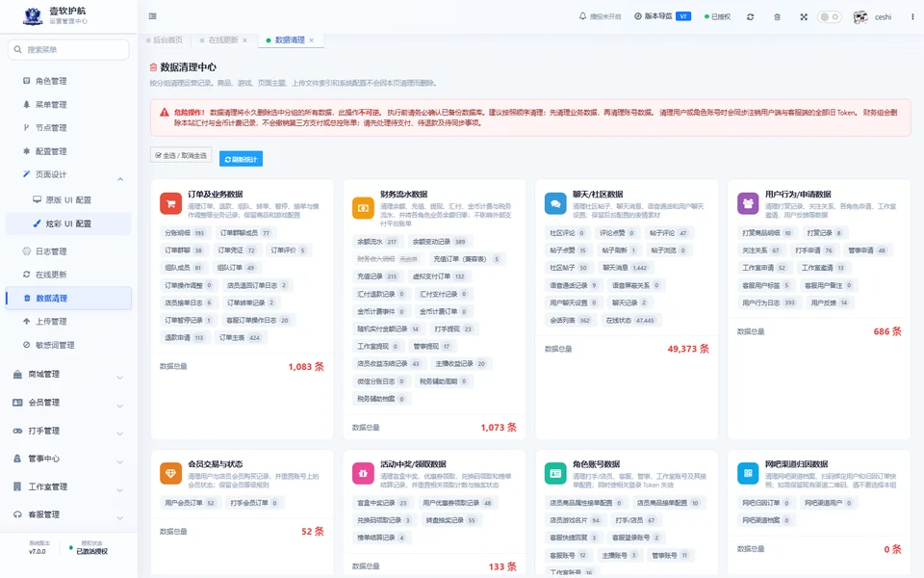Select the 网吧渠道归因数据 QR icon

click(x=749, y=473)
